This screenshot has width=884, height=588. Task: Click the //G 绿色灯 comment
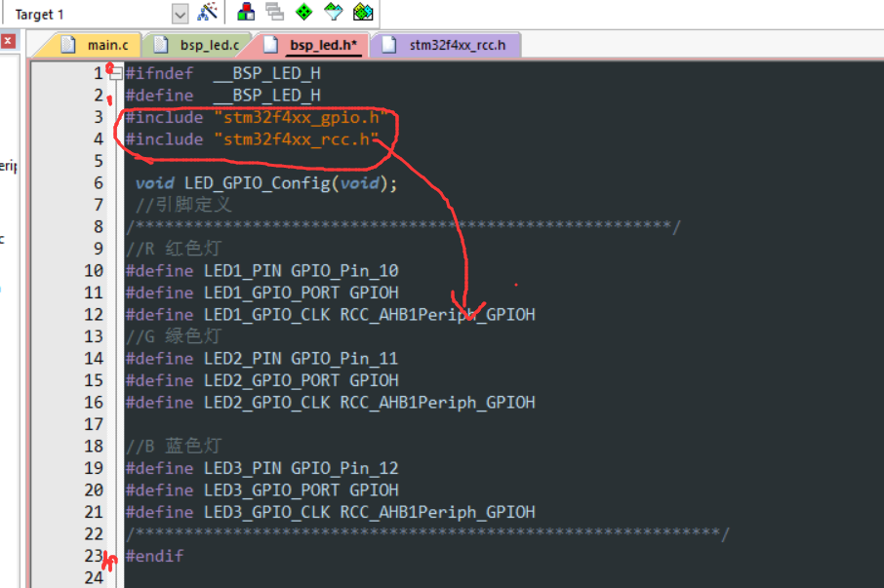(174, 336)
